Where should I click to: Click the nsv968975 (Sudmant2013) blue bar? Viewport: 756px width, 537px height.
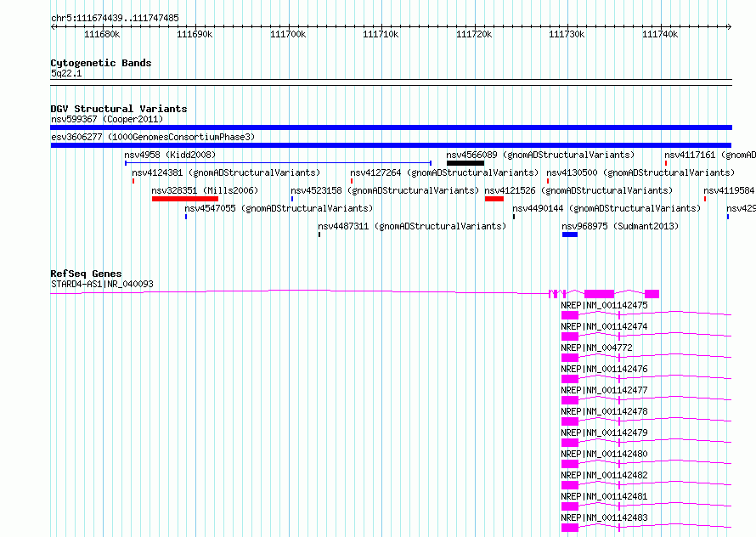(570, 235)
